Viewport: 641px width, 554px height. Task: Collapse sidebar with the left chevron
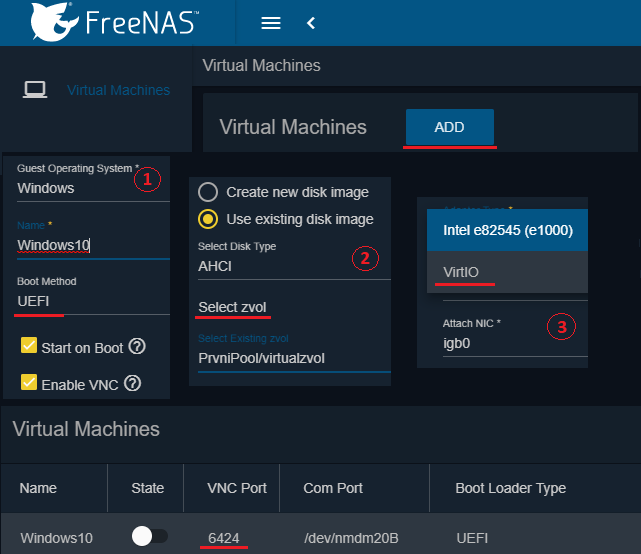point(311,23)
